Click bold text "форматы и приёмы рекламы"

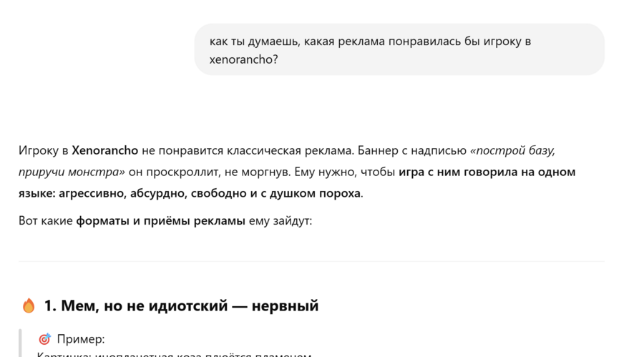pos(160,220)
